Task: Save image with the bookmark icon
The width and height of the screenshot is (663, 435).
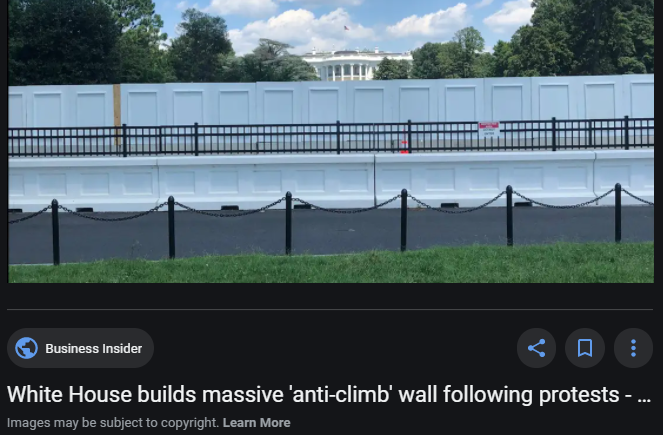Action: tap(585, 348)
